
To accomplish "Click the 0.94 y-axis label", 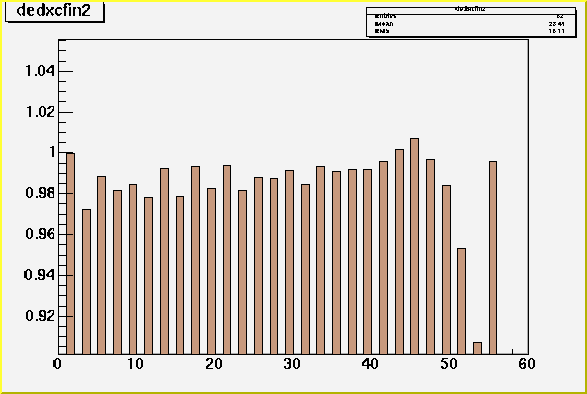I will [x=40, y=275].
